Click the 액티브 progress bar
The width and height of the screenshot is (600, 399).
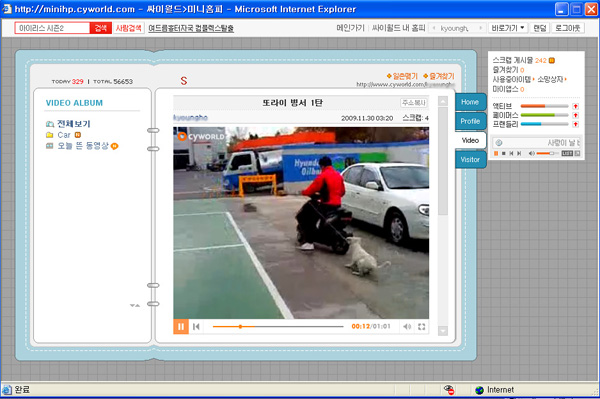(545, 106)
